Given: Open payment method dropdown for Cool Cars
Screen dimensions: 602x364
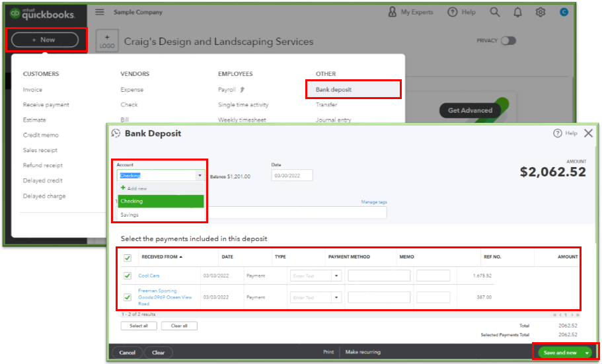Looking at the screenshot, I should tap(336, 275).
